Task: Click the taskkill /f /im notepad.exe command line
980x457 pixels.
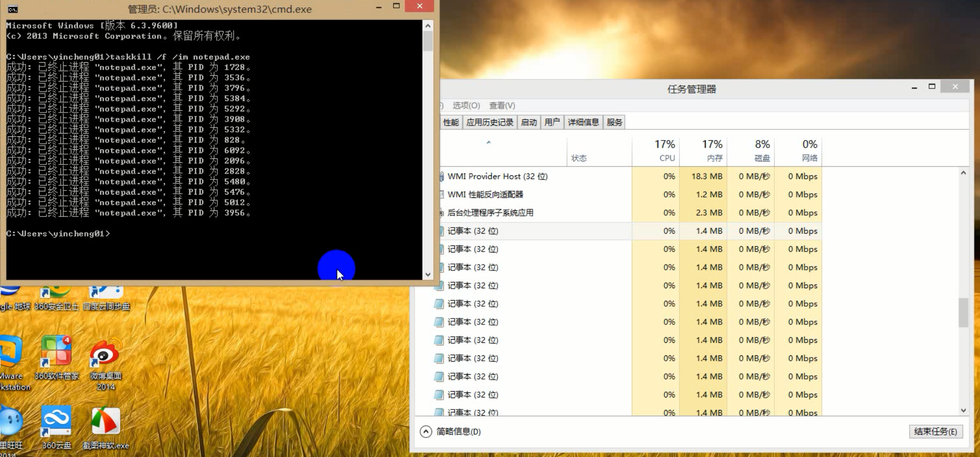Action: tap(128, 57)
